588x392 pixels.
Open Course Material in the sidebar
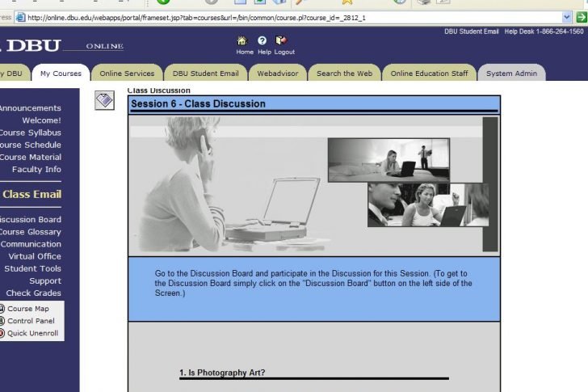30,157
